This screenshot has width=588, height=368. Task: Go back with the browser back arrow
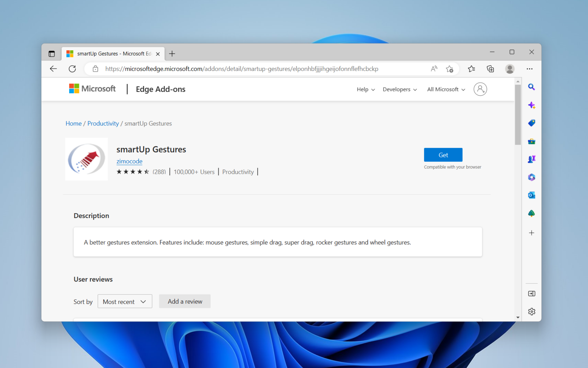click(53, 69)
